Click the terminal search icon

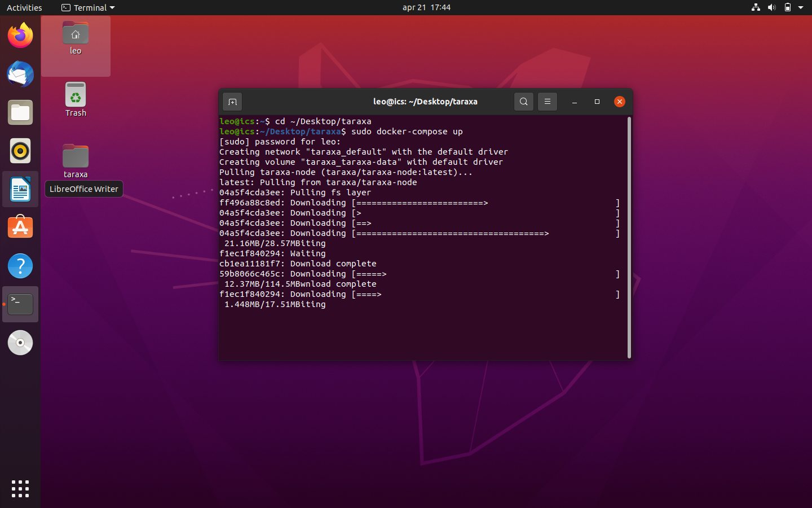pyautogui.click(x=523, y=102)
